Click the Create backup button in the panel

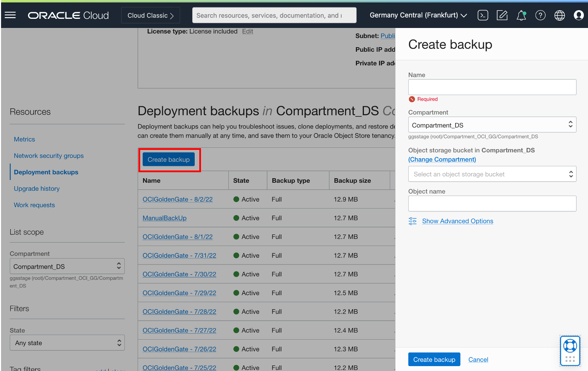coord(434,359)
